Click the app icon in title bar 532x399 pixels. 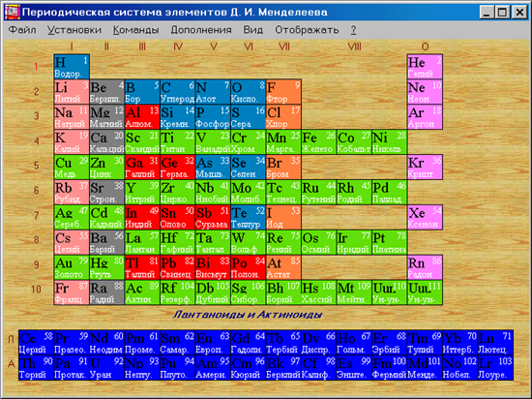pos(13,12)
